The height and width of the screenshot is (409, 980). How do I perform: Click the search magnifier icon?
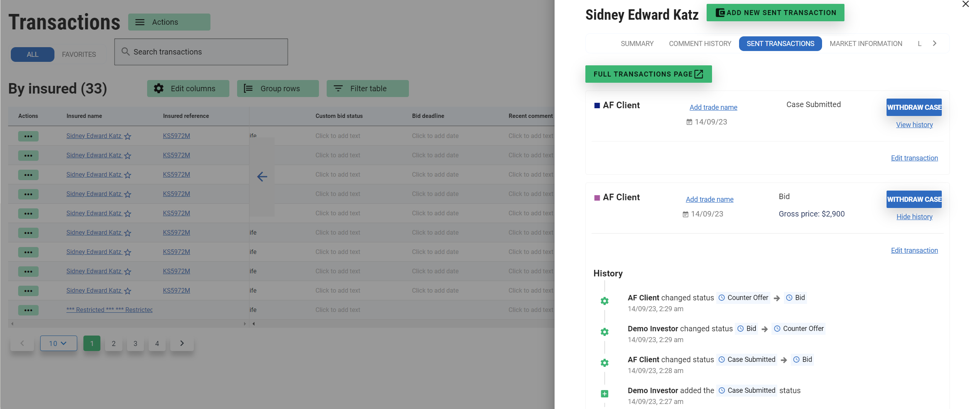pos(125,51)
